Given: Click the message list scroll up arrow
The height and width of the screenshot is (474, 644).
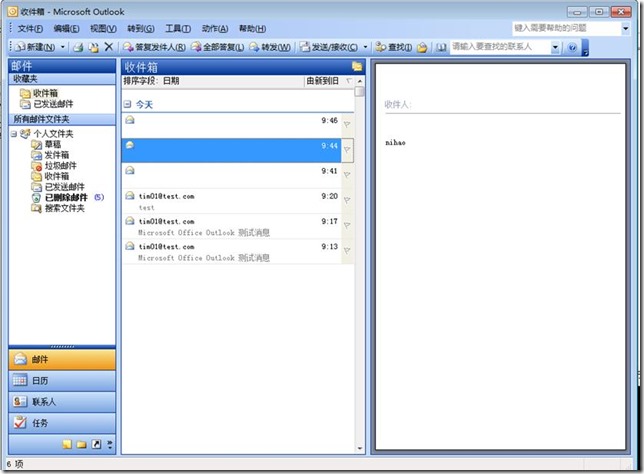Looking at the screenshot, I should coord(360,81).
